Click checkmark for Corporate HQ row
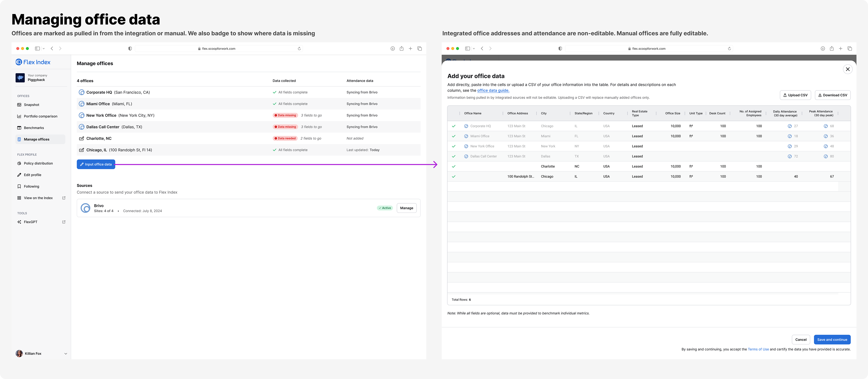 453,126
